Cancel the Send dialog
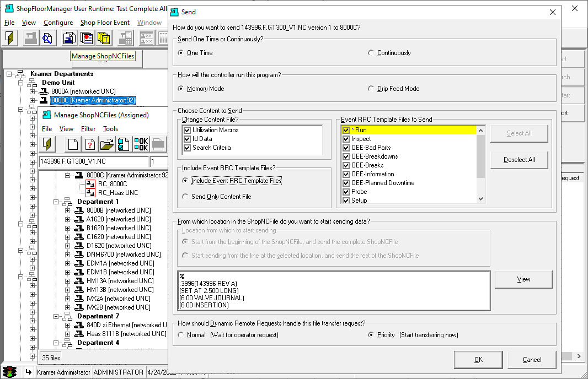Screen dimensions: 588x379 [x=532, y=360]
